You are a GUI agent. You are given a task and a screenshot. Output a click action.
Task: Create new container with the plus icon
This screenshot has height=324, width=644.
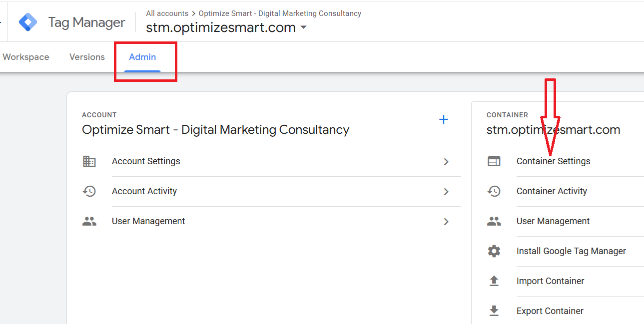tap(443, 119)
